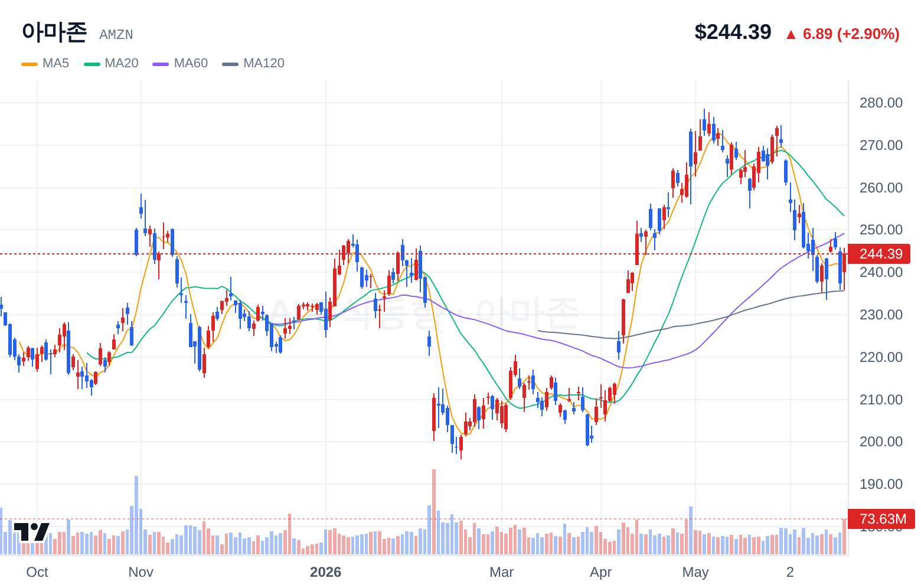Click the Nov label on time axis

(x=141, y=572)
